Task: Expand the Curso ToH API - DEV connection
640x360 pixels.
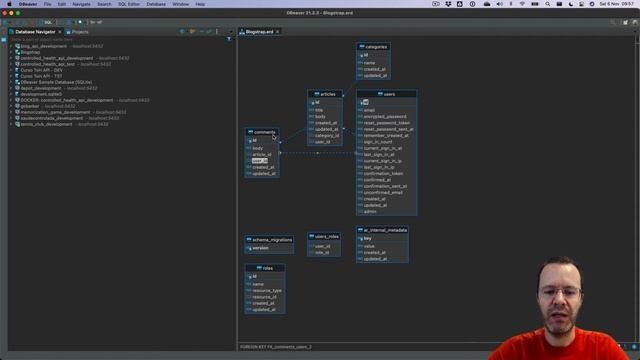Action: (11, 70)
